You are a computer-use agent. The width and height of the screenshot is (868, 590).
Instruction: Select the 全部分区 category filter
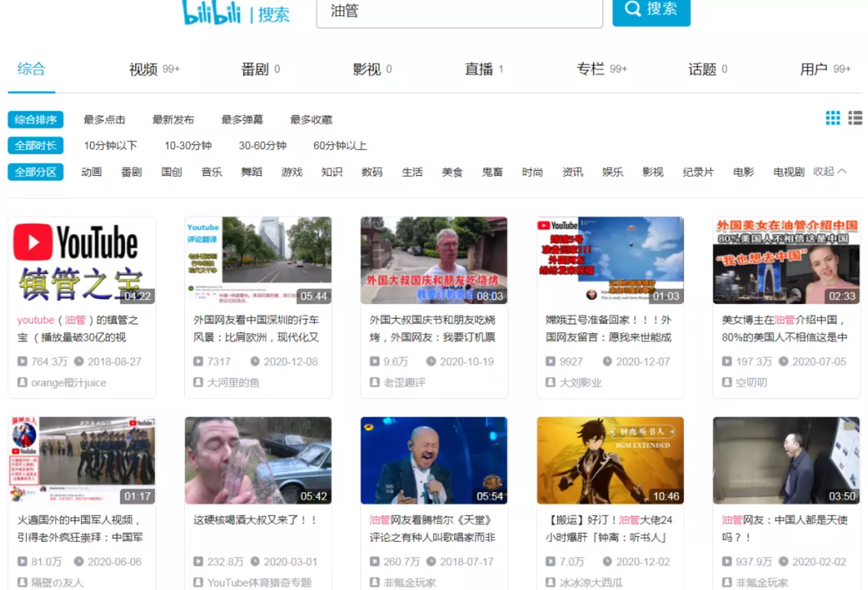(36, 172)
